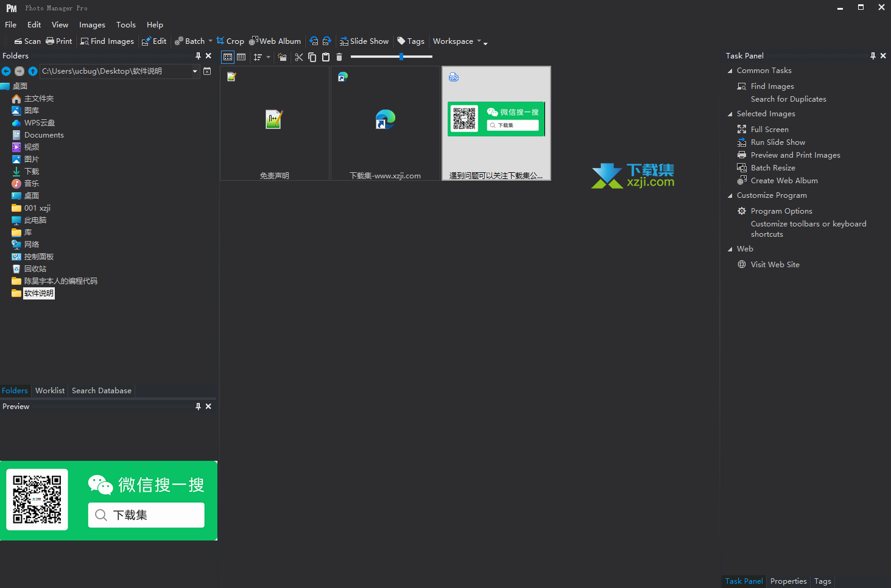Select the 下载集-www.xzji.com thumbnail
Viewport: 891px width, 588px height.
click(x=385, y=124)
